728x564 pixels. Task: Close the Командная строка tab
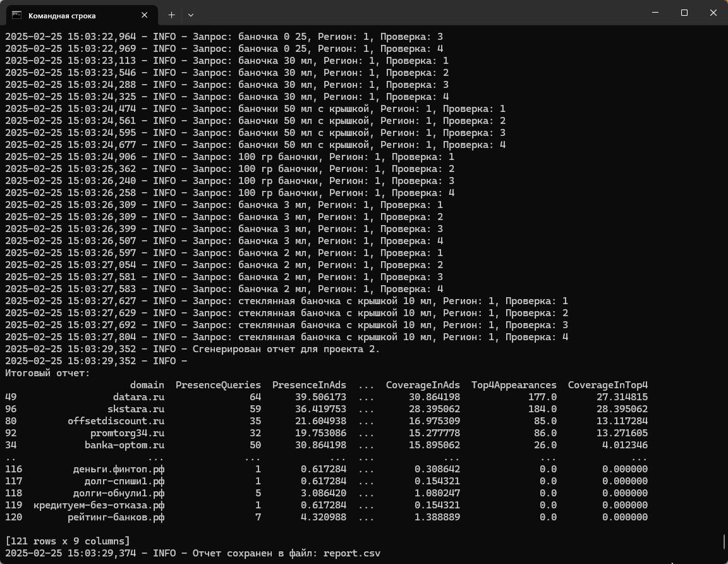click(144, 15)
